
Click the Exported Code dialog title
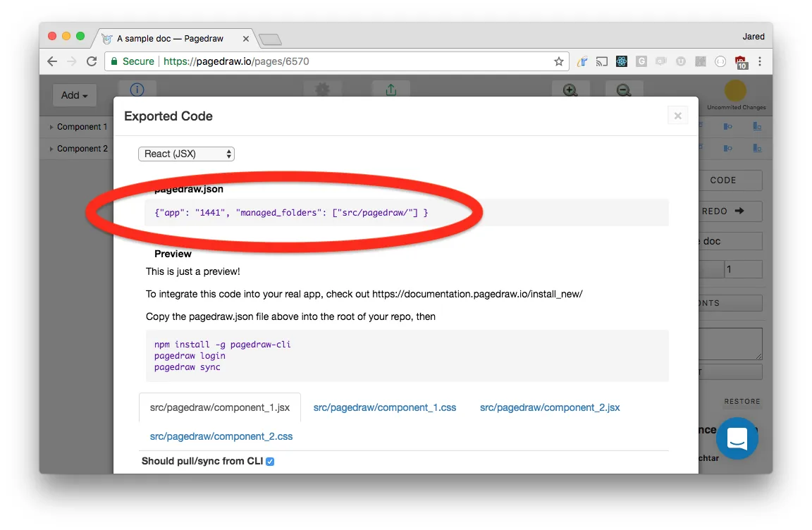[x=168, y=116]
